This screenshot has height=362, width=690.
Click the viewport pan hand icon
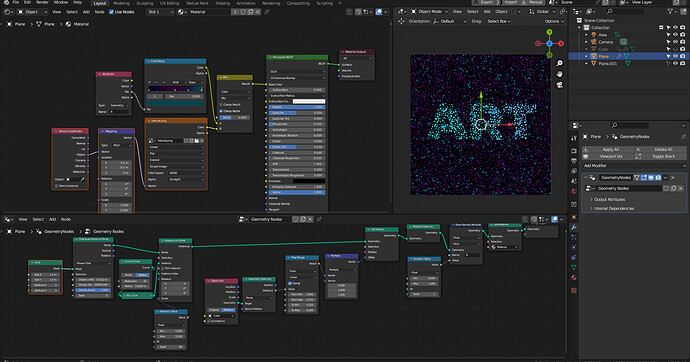(559, 74)
